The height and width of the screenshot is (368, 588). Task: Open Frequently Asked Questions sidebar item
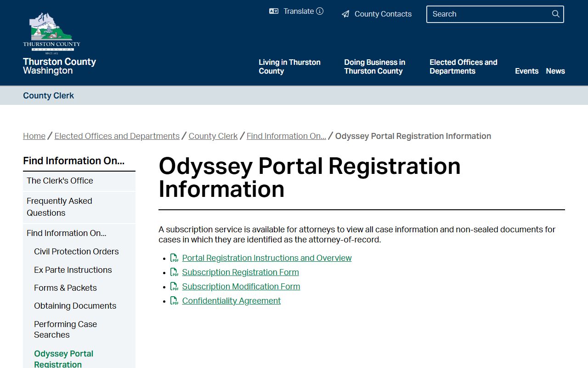click(79, 207)
